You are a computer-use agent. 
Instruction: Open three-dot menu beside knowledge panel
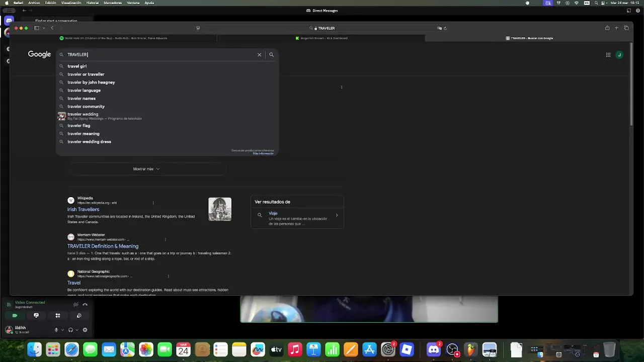coord(342,87)
